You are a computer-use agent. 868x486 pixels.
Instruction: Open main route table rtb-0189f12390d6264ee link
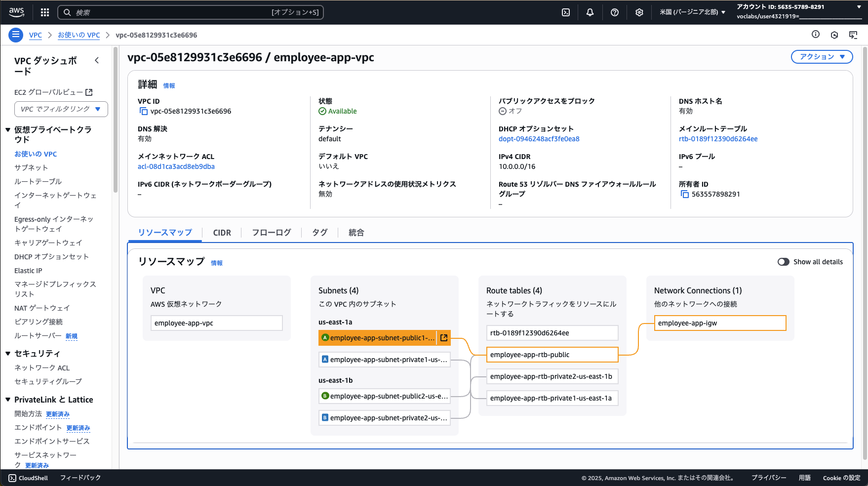click(718, 139)
